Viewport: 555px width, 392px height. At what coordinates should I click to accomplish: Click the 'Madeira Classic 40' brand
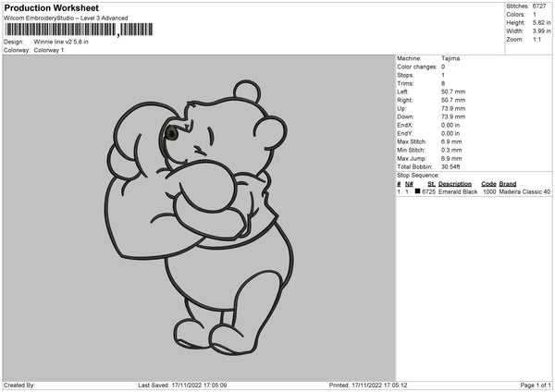click(524, 191)
